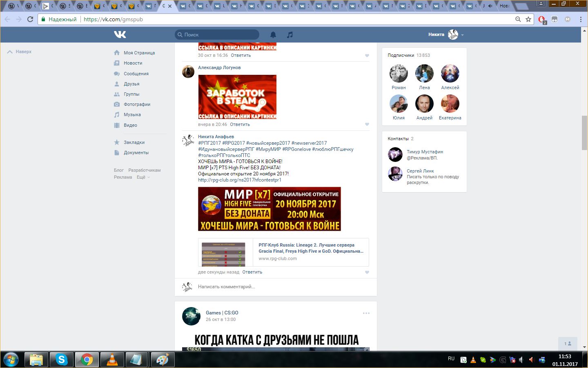Open Никита Анафьев's profile name link
The image size is (588, 368).
click(x=216, y=137)
